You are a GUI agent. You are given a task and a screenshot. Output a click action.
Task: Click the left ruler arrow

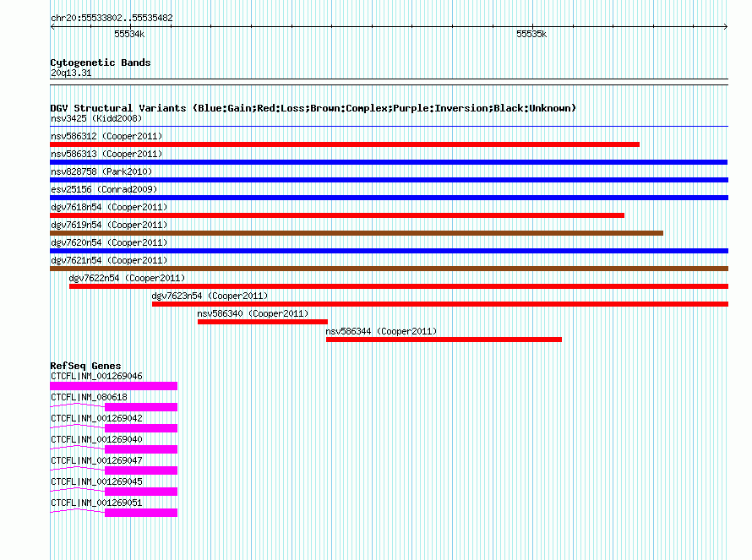tap(52, 27)
